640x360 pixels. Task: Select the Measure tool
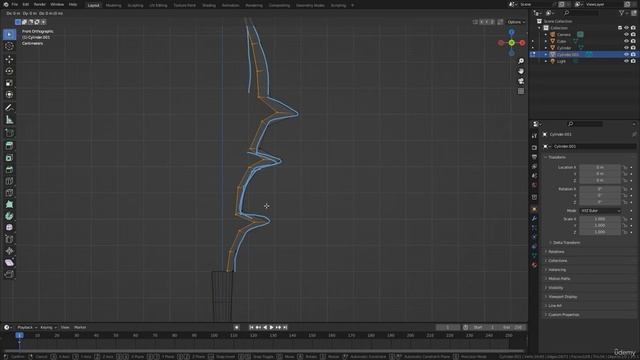coord(9,120)
